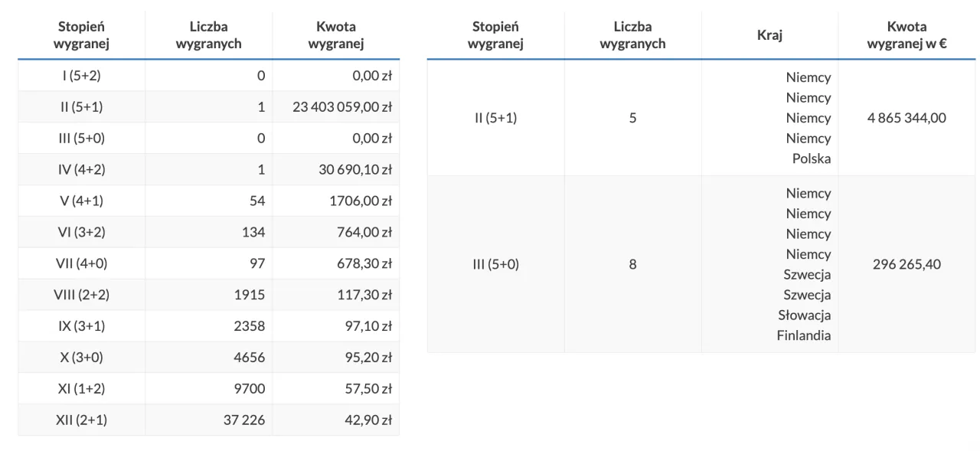
Task: Select the 'IV (4+2)' tier cell
Action: (x=81, y=170)
